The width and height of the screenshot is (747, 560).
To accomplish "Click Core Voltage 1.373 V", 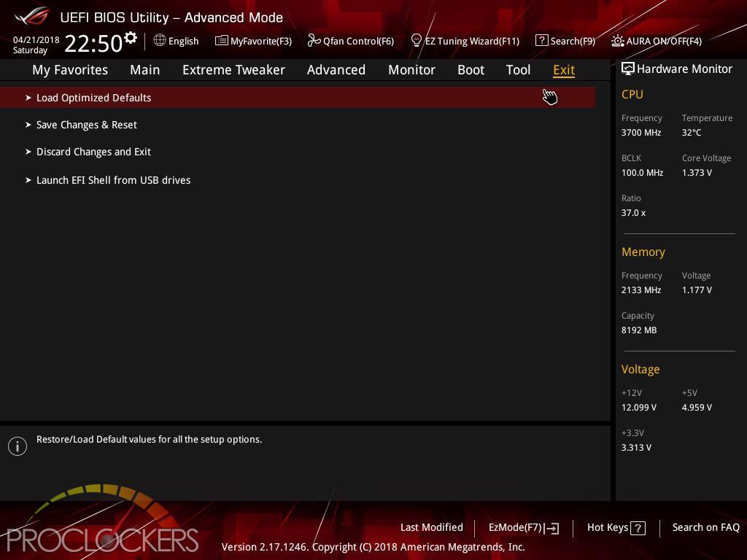I will [697, 172].
